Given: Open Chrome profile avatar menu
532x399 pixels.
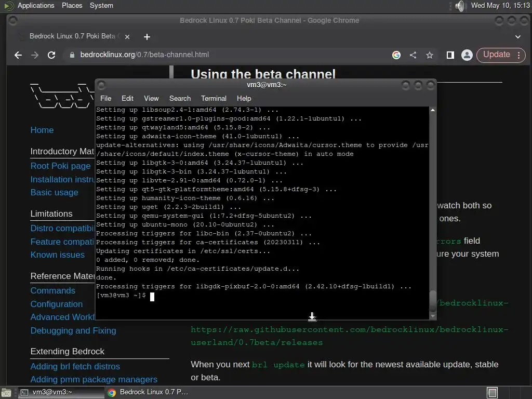Looking at the screenshot, I should (x=467, y=55).
